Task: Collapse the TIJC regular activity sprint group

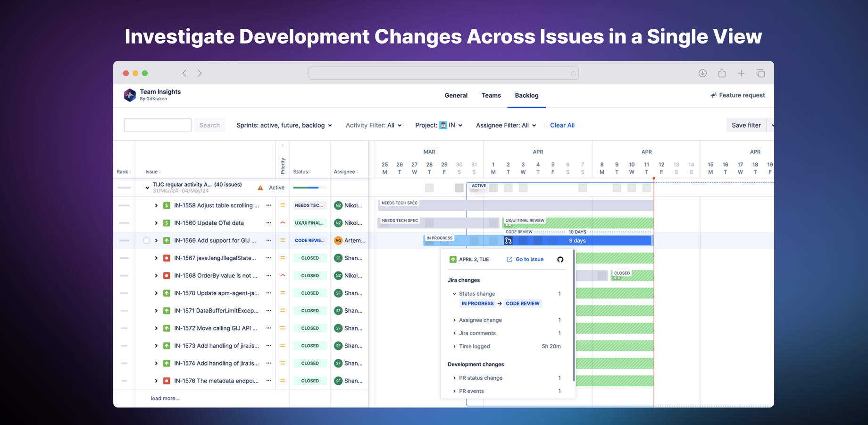Action: coord(147,188)
